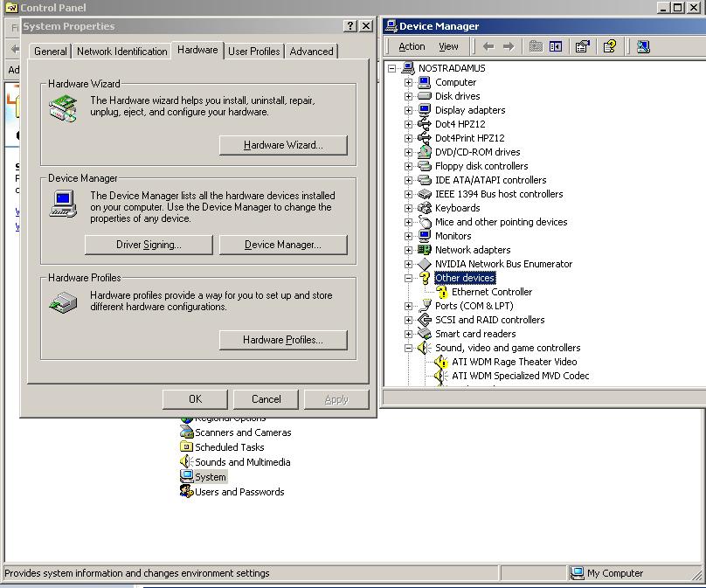Expand the Display adapters node
Viewport: 706px width, 588px height.
tap(408, 110)
